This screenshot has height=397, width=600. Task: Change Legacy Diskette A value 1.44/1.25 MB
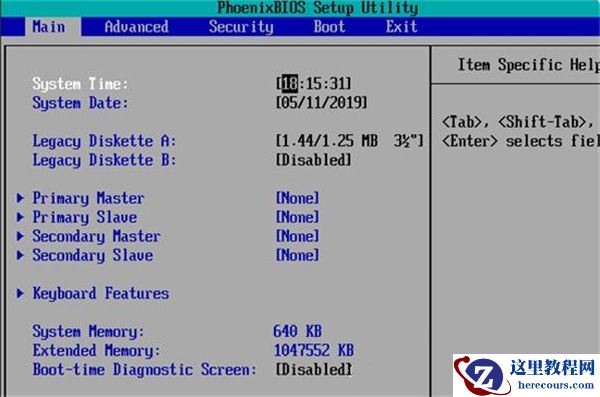coord(349,141)
